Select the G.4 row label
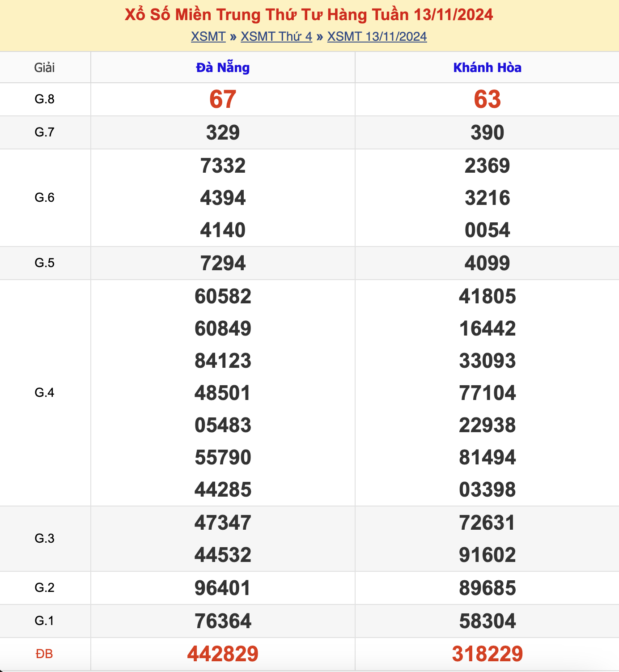Viewport: 619px width, 672px height. 45,392
